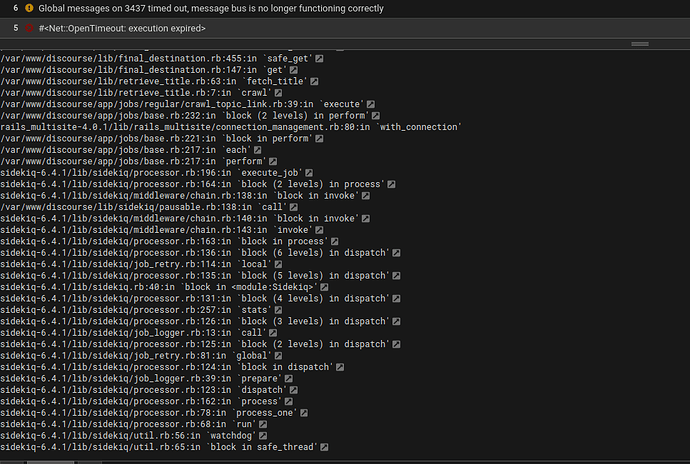The height and width of the screenshot is (464, 690).
Task: Open source link for processor.rb:163 block in process
Action: coord(335,242)
